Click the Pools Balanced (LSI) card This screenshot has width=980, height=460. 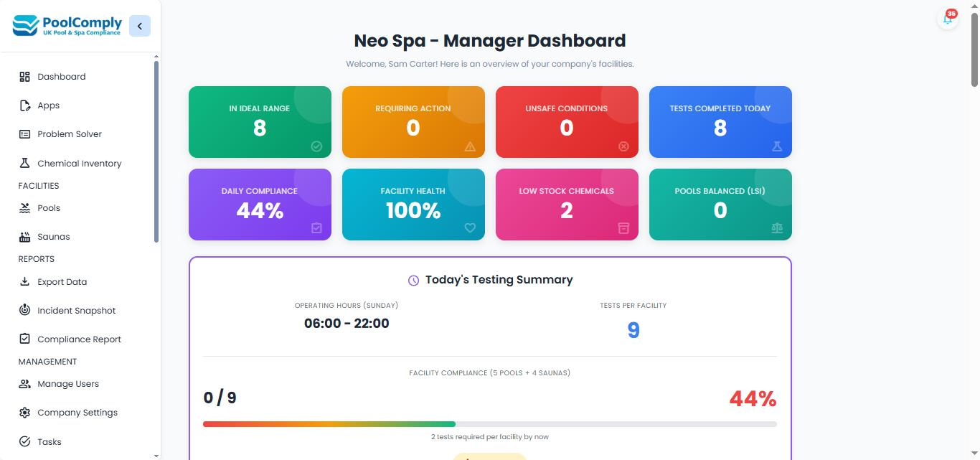(x=720, y=205)
